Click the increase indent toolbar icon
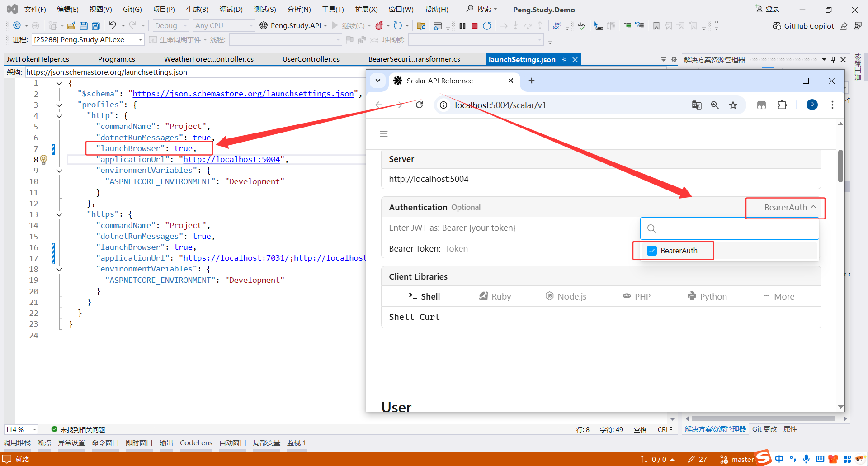This screenshot has height=466, width=868. click(627, 26)
